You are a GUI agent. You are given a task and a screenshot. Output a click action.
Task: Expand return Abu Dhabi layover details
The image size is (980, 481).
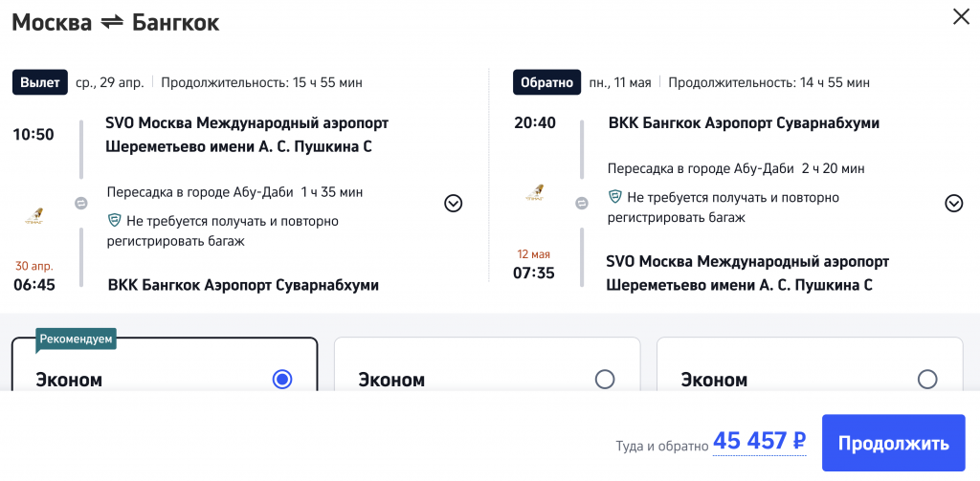click(953, 203)
